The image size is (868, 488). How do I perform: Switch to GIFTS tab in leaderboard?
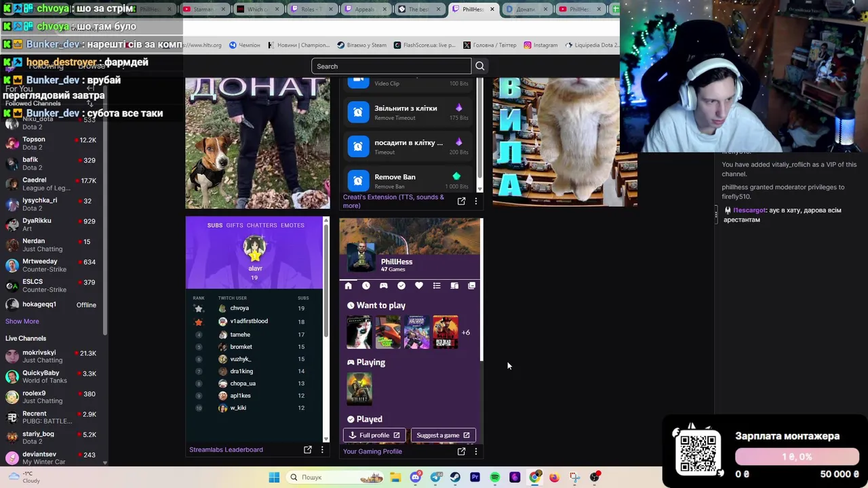tap(235, 225)
